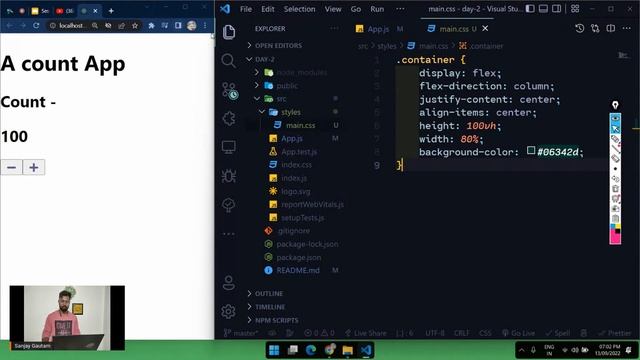
Task: Expand the Open Editors section
Action: click(278, 46)
